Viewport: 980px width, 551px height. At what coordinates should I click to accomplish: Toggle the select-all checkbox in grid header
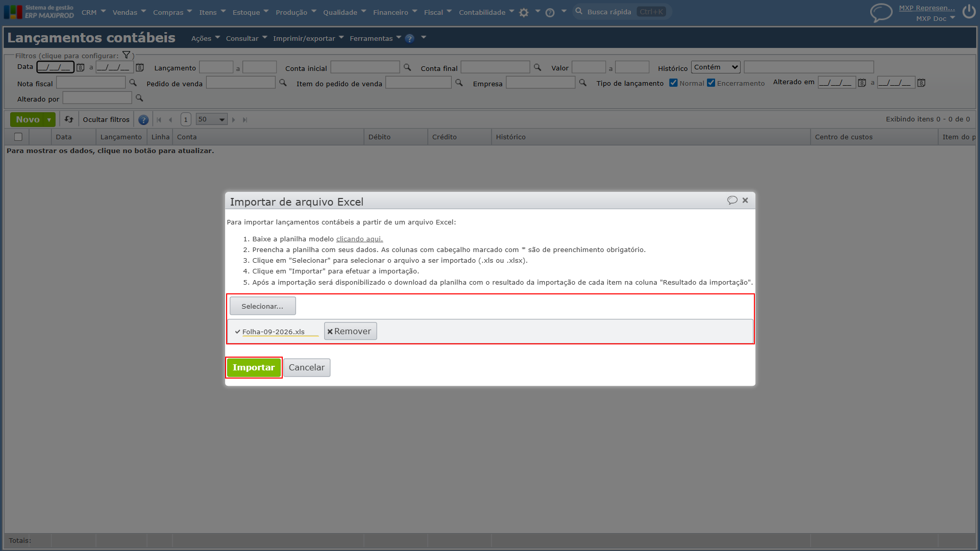coord(18,137)
